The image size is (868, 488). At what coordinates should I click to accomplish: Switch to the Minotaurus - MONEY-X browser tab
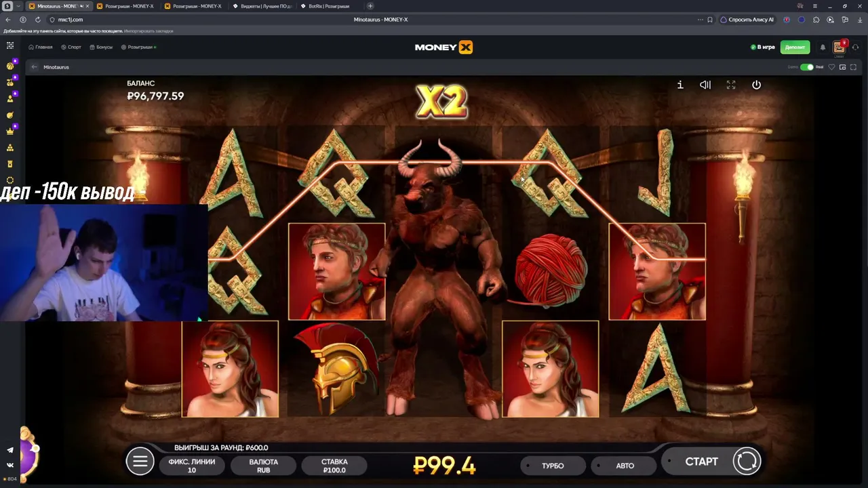(x=58, y=6)
